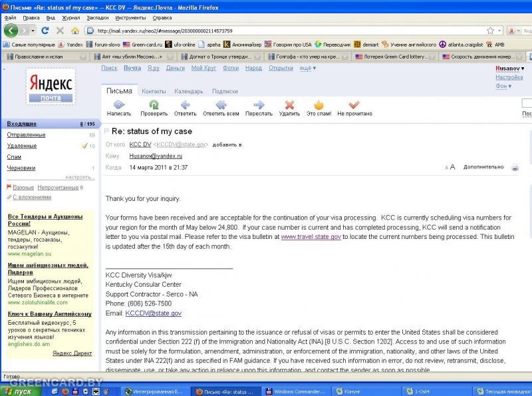Empty trash with the broom icon beside Удаленные

click(x=84, y=146)
